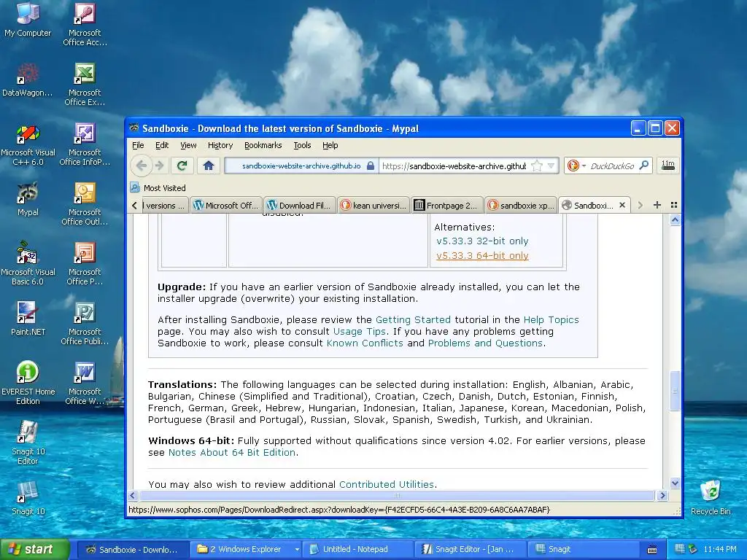The image size is (747, 560).
Task: Download v5.33.3 32-bit only link
Action: coord(482,241)
